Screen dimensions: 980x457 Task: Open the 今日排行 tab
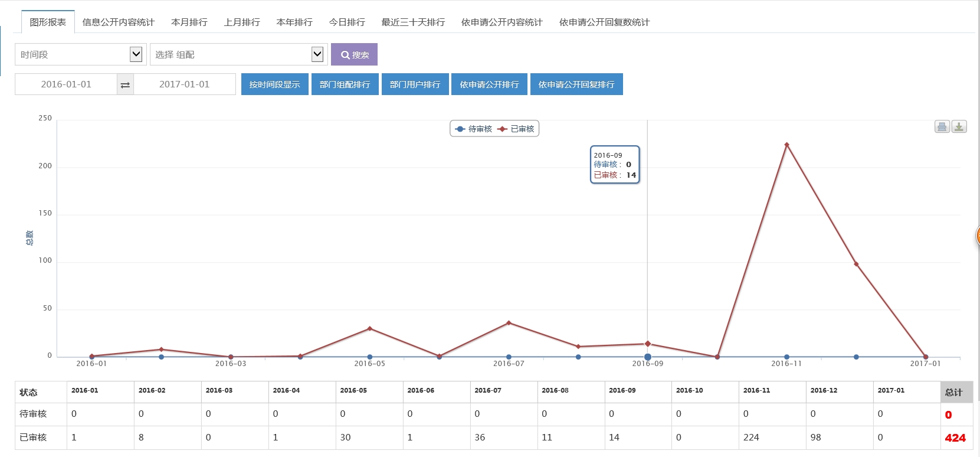(x=347, y=22)
